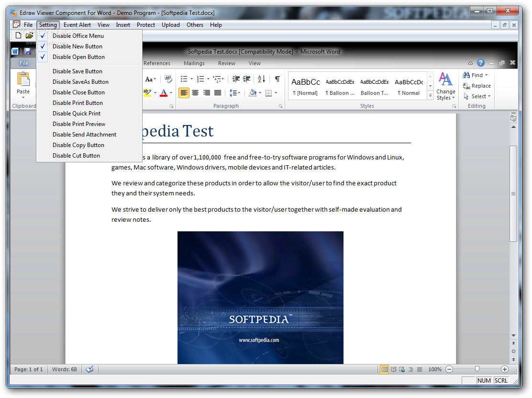Click the yellow text highlight color button
This screenshot has height=398, width=532.
click(147, 93)
